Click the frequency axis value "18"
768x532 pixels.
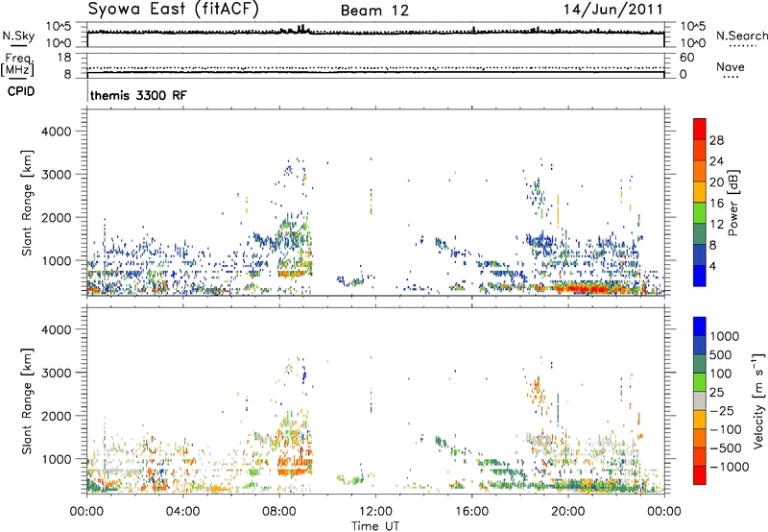click(x=64, y=58)
